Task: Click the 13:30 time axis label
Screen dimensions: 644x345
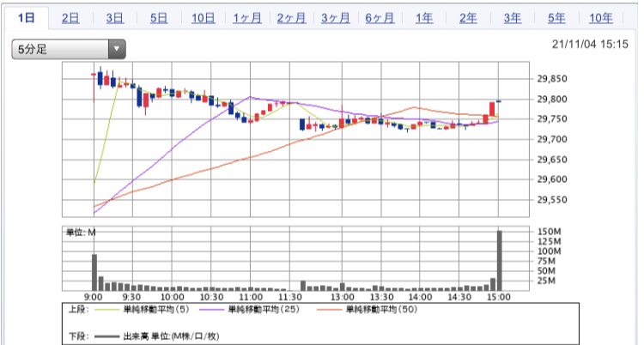Action: [x=381, y=297]
